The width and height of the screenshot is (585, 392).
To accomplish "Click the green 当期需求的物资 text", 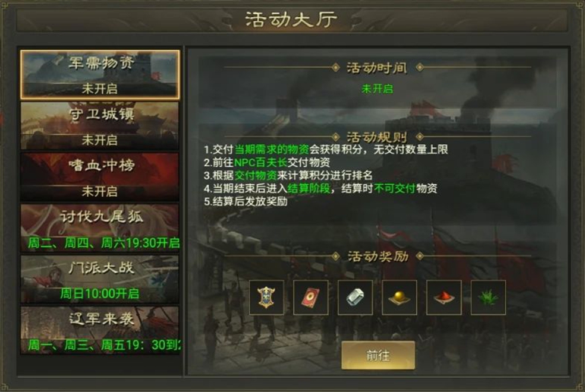I will pos(272,150).
